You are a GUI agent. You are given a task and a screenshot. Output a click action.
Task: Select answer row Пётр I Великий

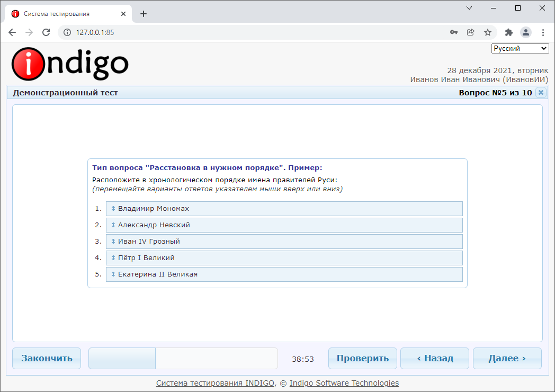coord(284,258)
